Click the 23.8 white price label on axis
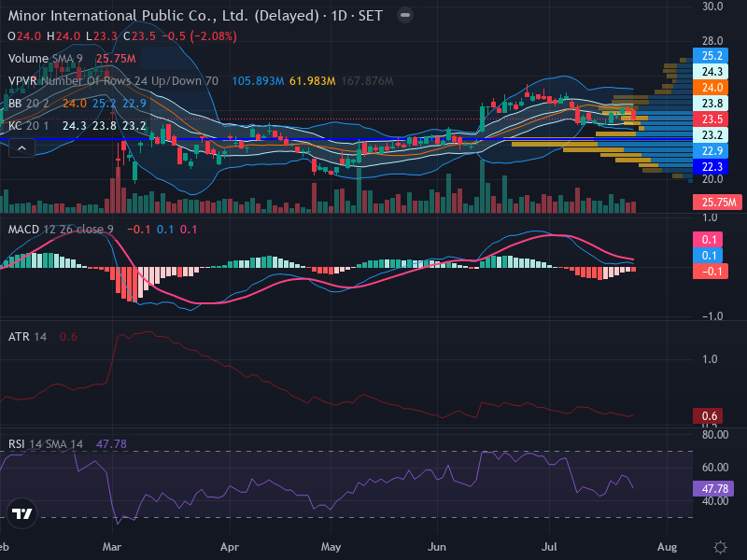The image size is (747, 560). point(711,104)
